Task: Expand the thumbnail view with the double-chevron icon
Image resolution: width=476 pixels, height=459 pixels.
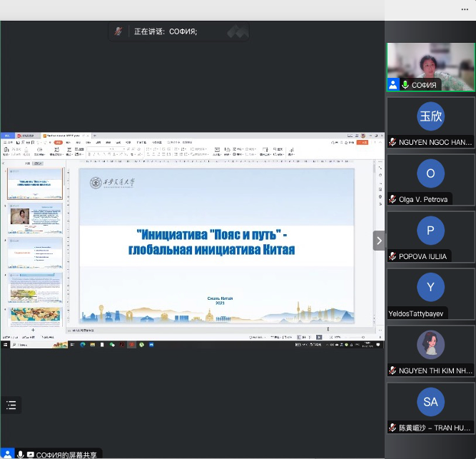Action: (x=239, y=31)
